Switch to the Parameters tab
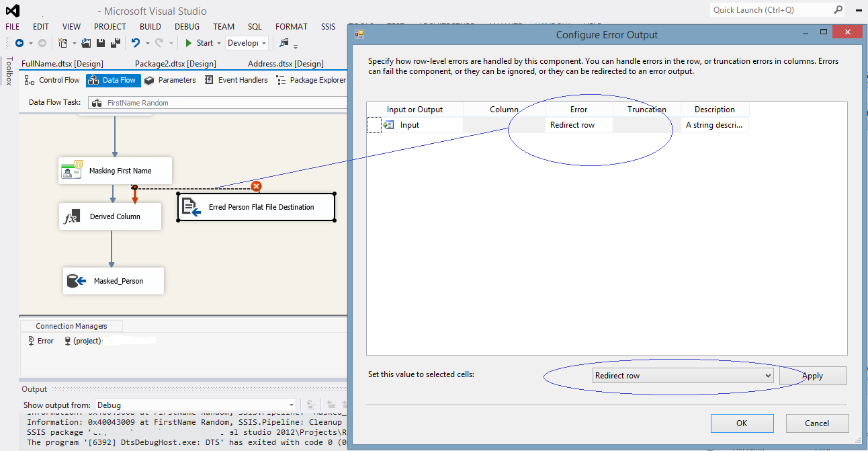The height and width of the screenshot is (451, 868). coord(171,80)
